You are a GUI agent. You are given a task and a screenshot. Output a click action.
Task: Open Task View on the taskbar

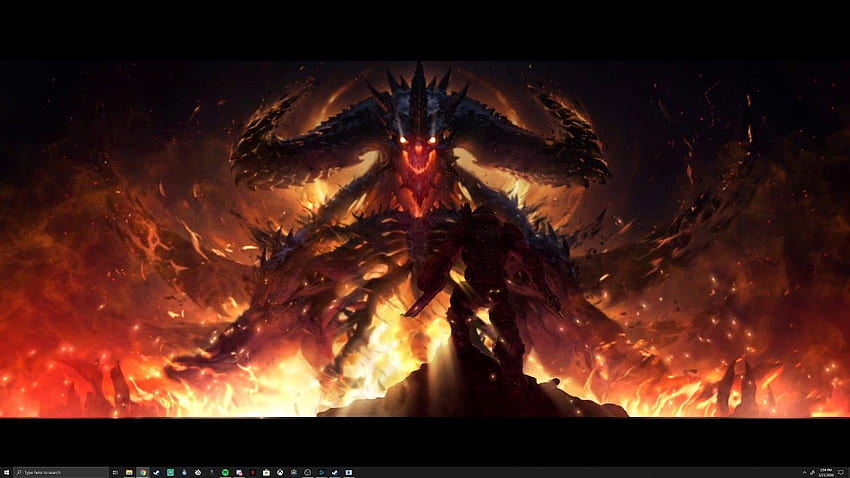pos(115,473)
